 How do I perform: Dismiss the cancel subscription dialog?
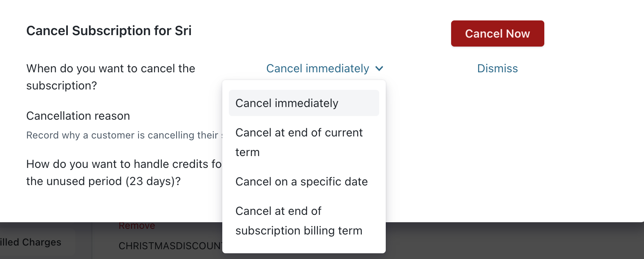click(x=497, y=69)
